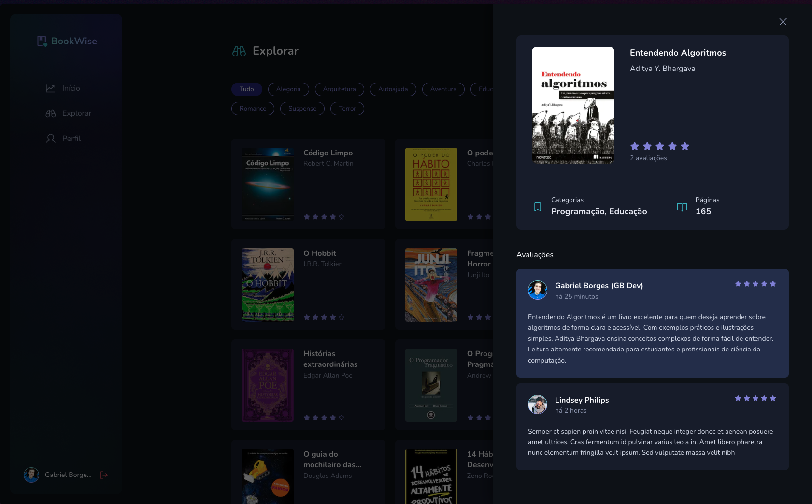Toggle the Romance category filter

[252, 109]
